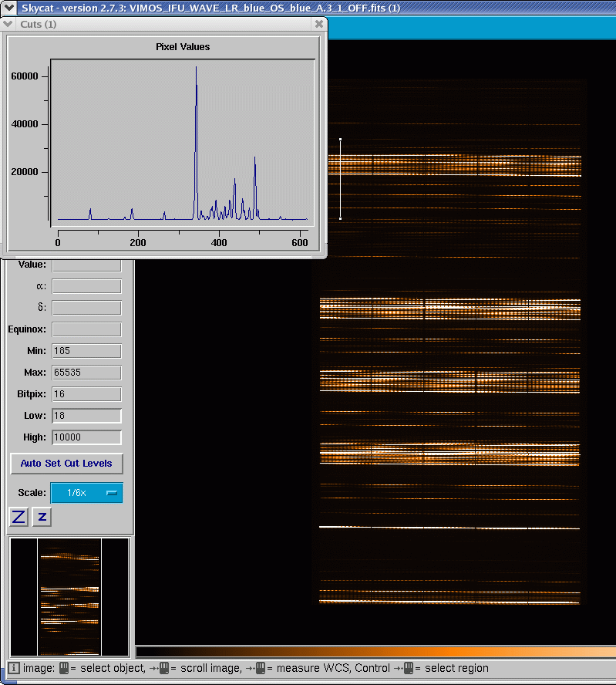
Task: Click the info icon in status bar
Action: pos(14,668)
